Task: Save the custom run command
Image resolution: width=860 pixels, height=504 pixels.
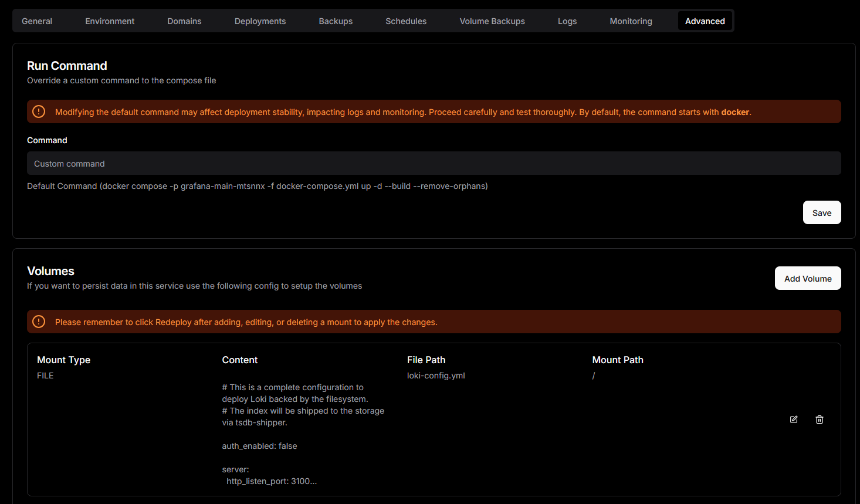Action: [x=821, y=212]
